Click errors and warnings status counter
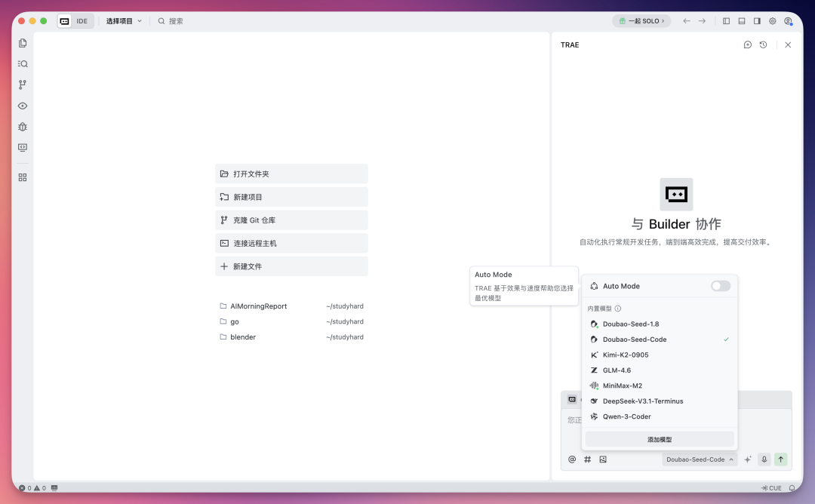815x504 pixels. 32,488
